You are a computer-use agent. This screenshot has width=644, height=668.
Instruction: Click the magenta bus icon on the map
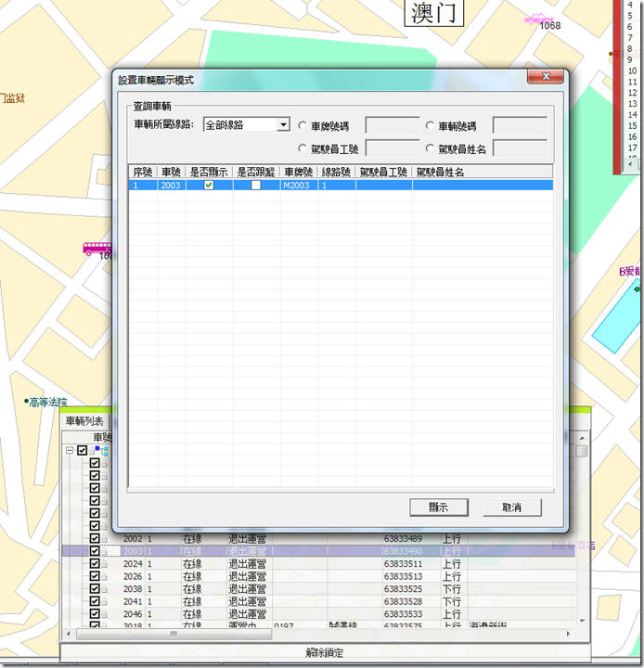[x=97, y=249]
